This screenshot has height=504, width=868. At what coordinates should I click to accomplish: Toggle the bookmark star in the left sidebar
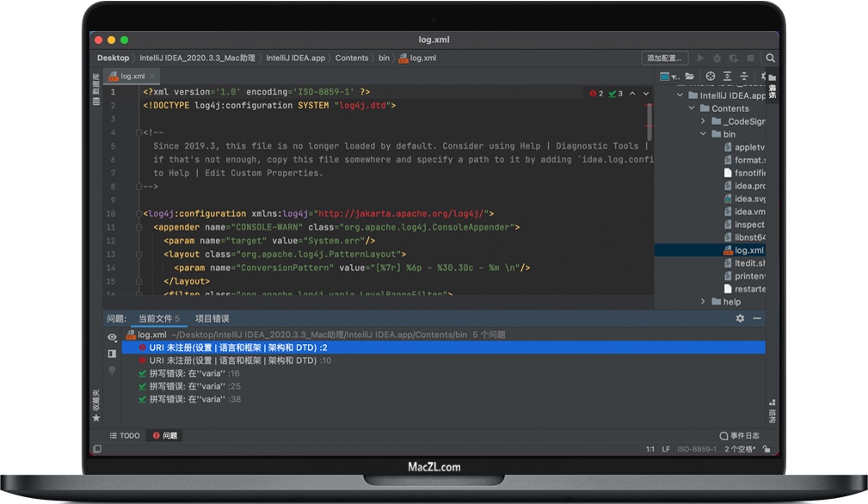pyautogui.click(x=96, y=417)
